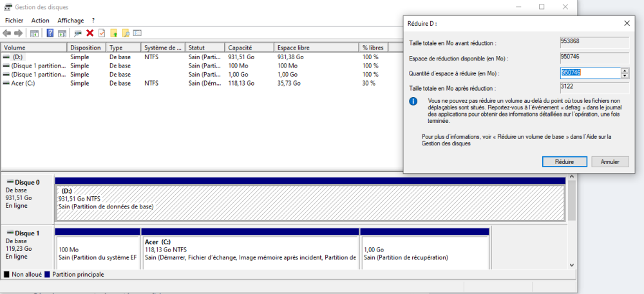This screenshot has width=644, height=294.
Task: Open the Fichier menu
Action: coord(14,21)
